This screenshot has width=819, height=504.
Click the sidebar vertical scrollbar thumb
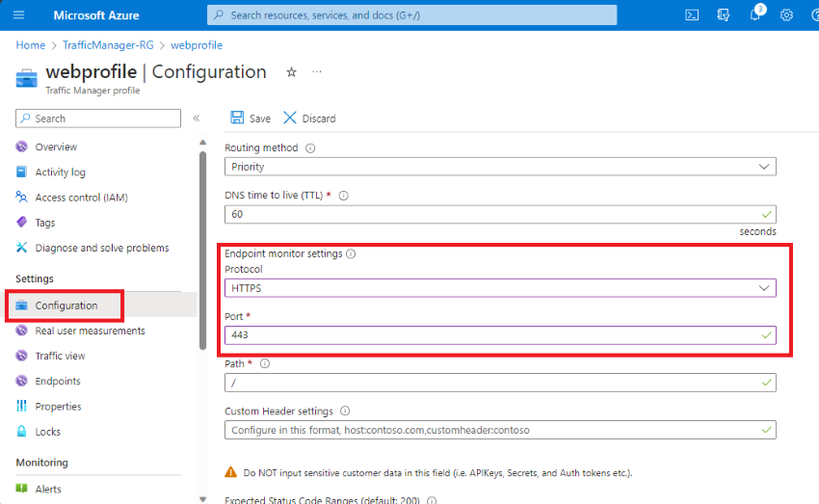pyautogui.click(x=202, y=251)
